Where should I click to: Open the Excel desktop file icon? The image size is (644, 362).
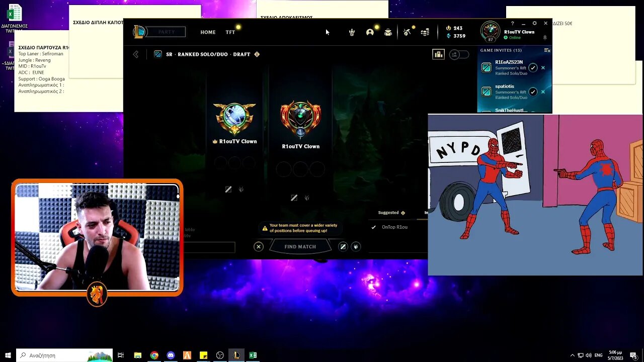tap(15, 19)
